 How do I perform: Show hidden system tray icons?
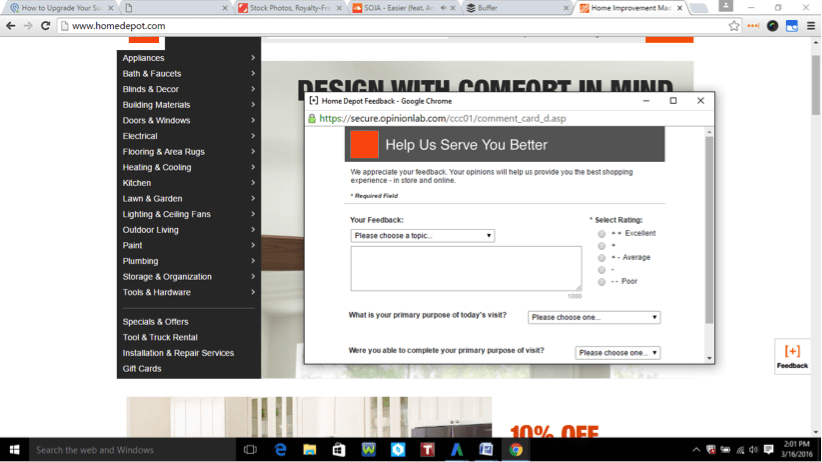696,450
